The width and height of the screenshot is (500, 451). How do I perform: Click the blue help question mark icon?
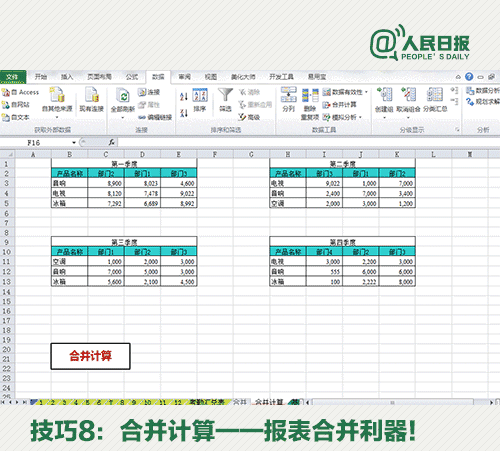[469, 77]
